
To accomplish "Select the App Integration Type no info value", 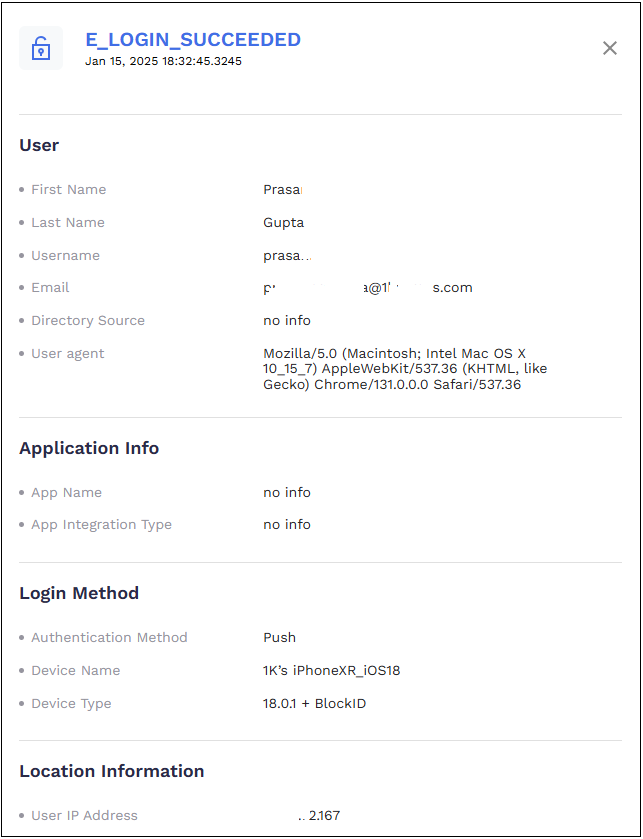I will coord(286,524).
